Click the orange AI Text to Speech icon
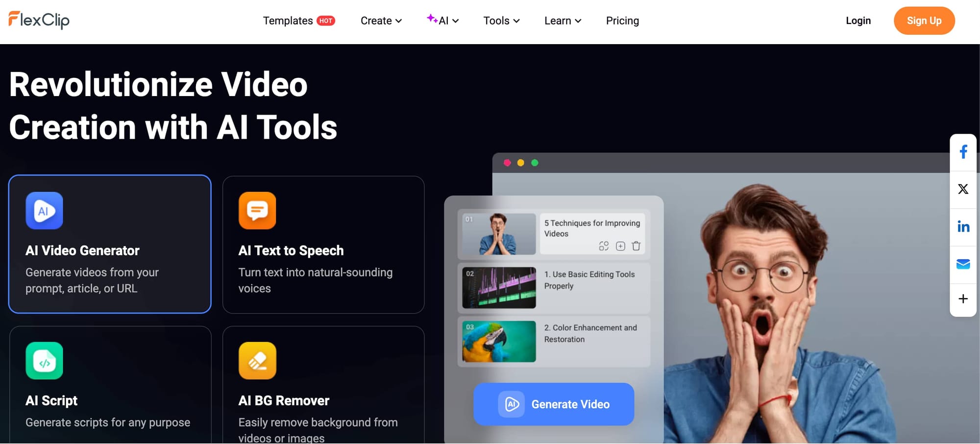This screenshot has height=444, width=980. click(x=257, y=211)
